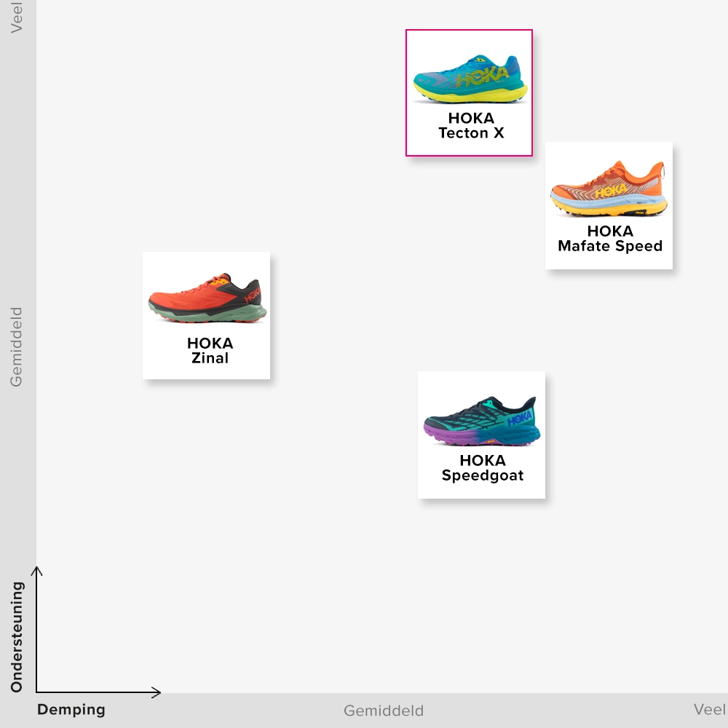This screenshot has height=728, width=728.
Task: Click 'Veel' at the vertical axis top
Action: tap(16, 16)
